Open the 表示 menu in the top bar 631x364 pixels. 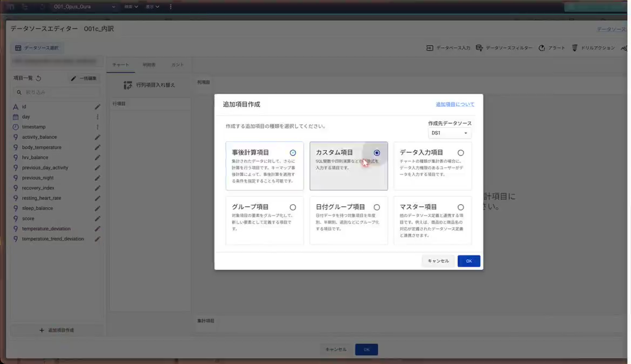click(152, 7)
